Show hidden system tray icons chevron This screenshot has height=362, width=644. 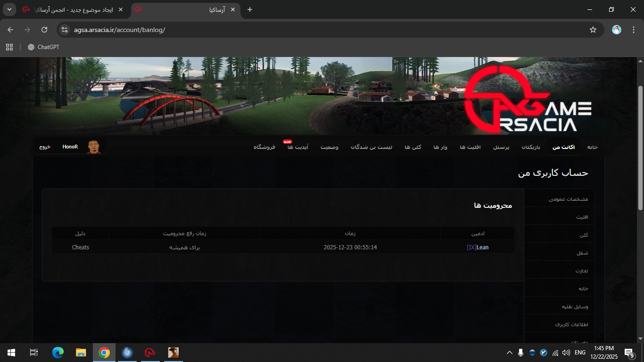[x=509, y=353]
